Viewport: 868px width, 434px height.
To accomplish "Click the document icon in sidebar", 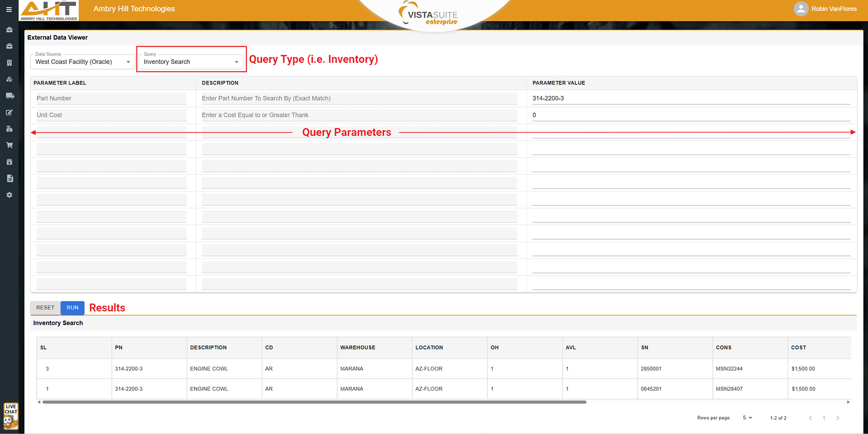I will [x=9, y=179].
